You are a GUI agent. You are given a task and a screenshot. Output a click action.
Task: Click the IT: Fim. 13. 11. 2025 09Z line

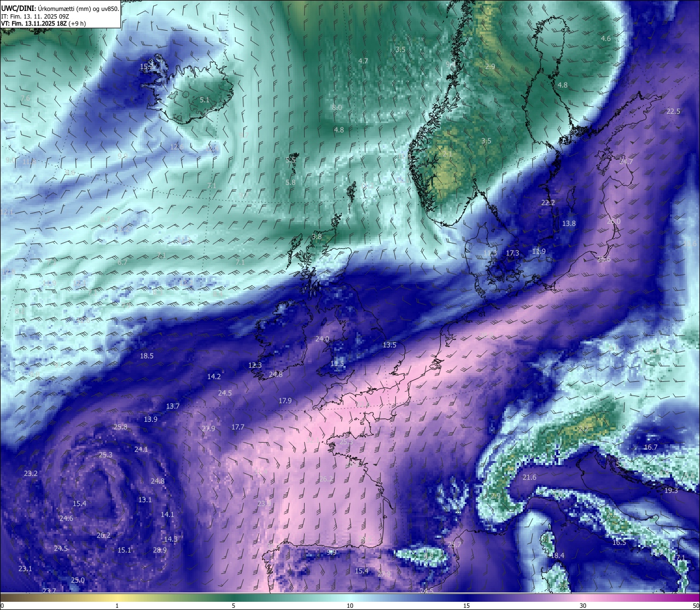pyautogui.click(x=35, y=16)
